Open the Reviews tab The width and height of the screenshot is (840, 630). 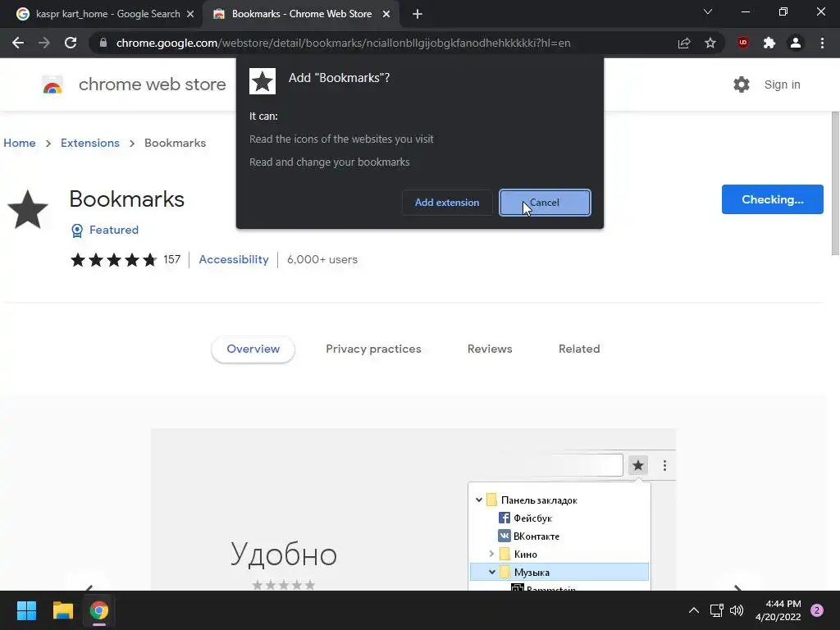[490, 349]
